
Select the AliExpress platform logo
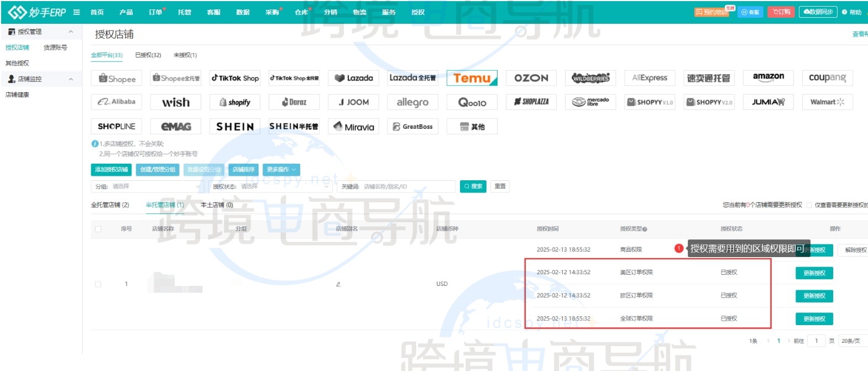(650, 78)
